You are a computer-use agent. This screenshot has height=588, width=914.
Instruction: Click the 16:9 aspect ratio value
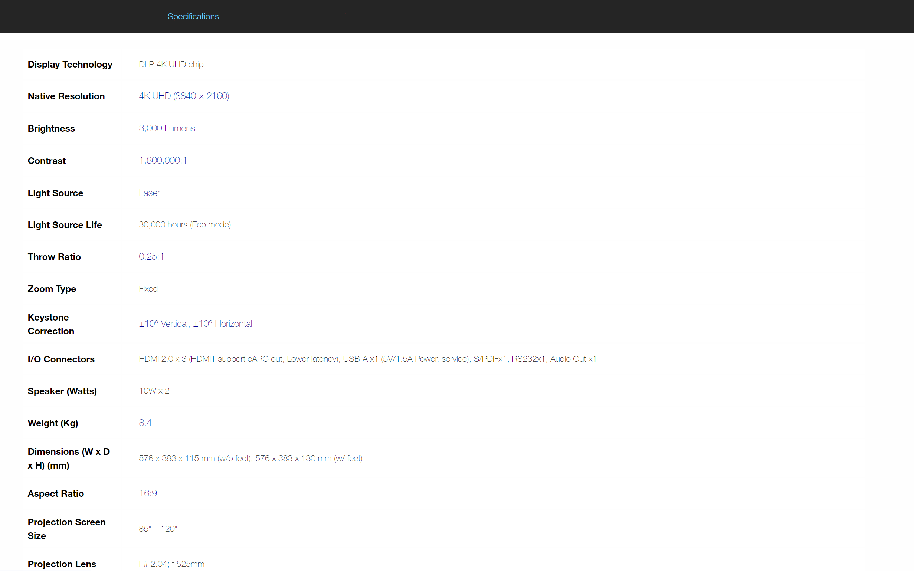[x=147, y=493]
